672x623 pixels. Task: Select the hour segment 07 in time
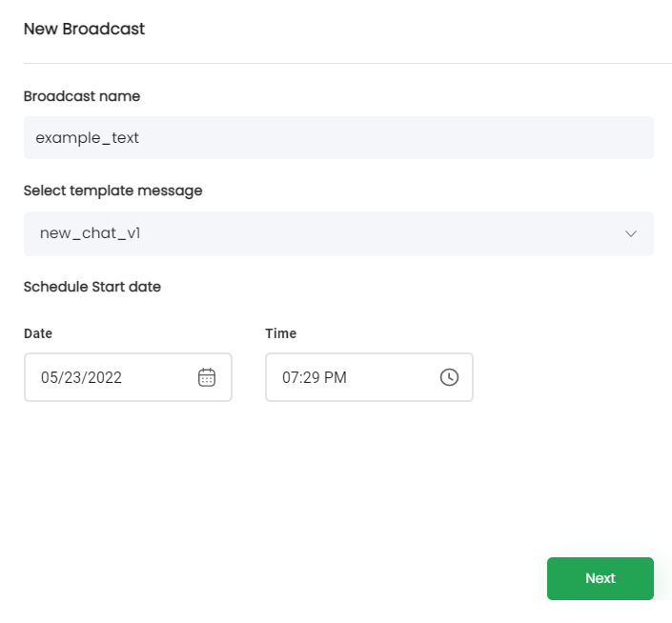click(291, 377)
